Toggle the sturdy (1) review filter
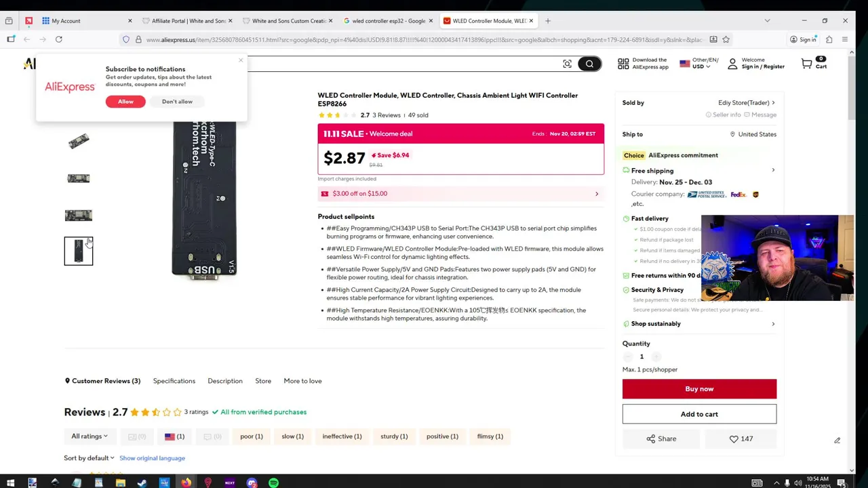The height and width of the screenshot is (488, 868). tap(394, 436)
